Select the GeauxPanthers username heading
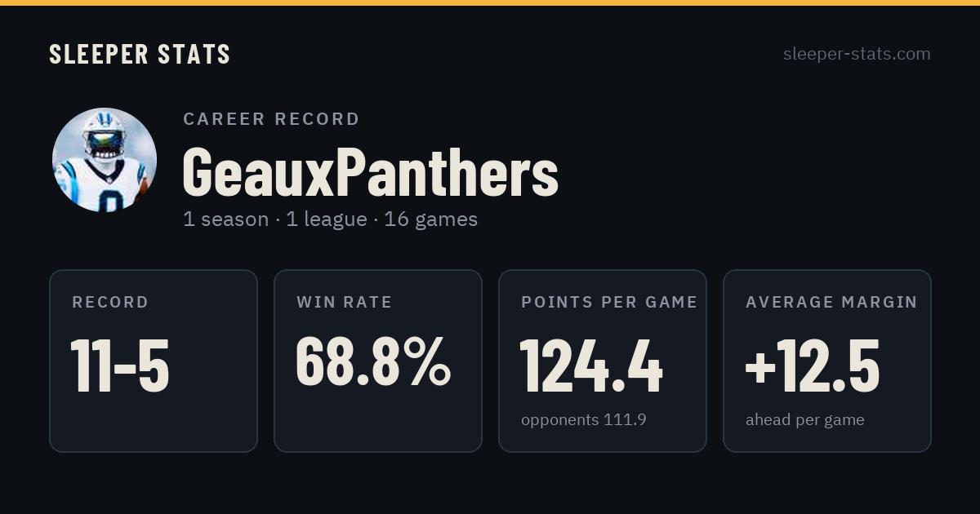Image resolution: width=980 pixels, height=514 pixels. coord(370,172)
